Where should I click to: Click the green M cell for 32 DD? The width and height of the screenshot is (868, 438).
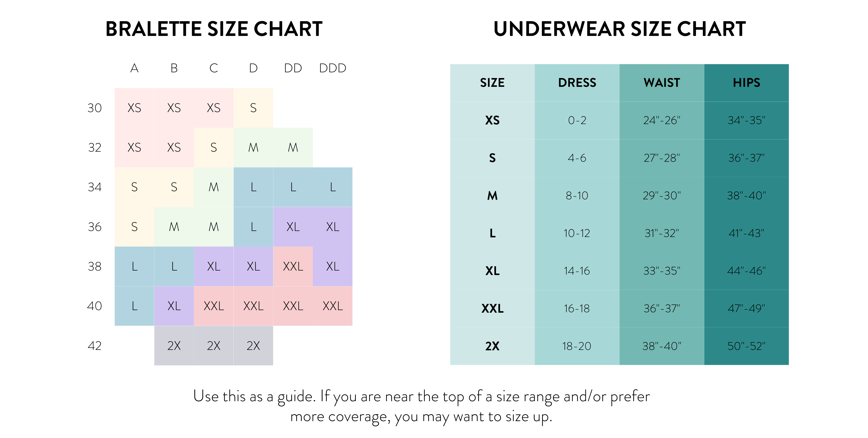pyautogui.click(x=293, y=147)
